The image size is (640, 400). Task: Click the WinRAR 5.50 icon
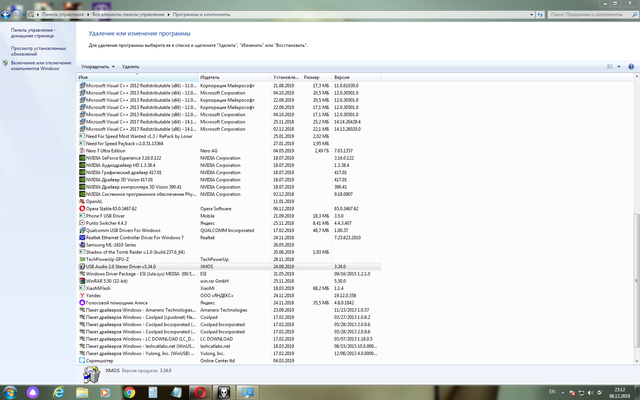click(x=82, y=281)
